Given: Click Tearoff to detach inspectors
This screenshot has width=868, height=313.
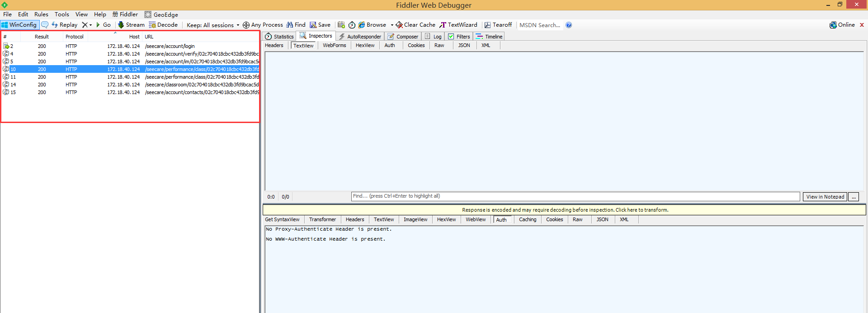Looking at the screenshot, I should (498, 25).
